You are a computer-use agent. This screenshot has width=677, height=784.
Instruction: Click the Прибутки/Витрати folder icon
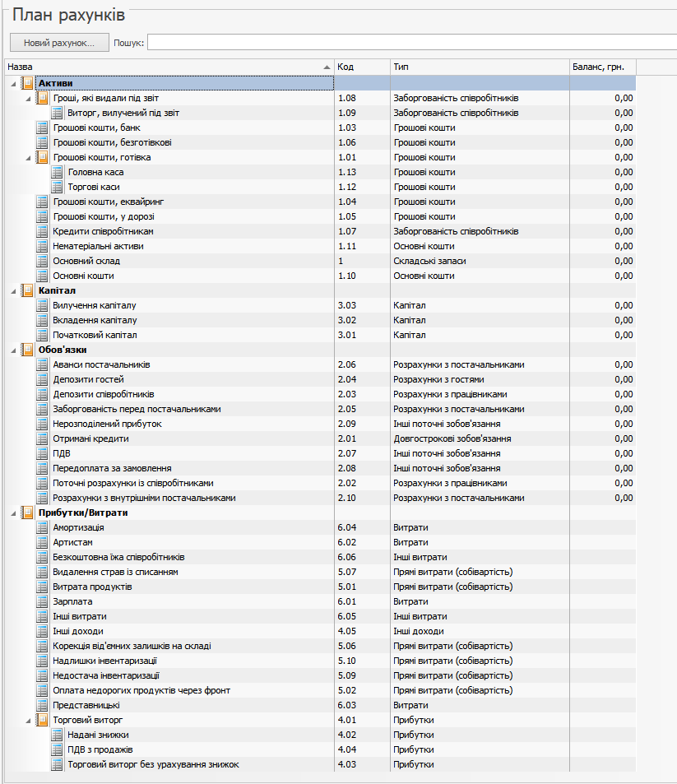pos(27,513)
